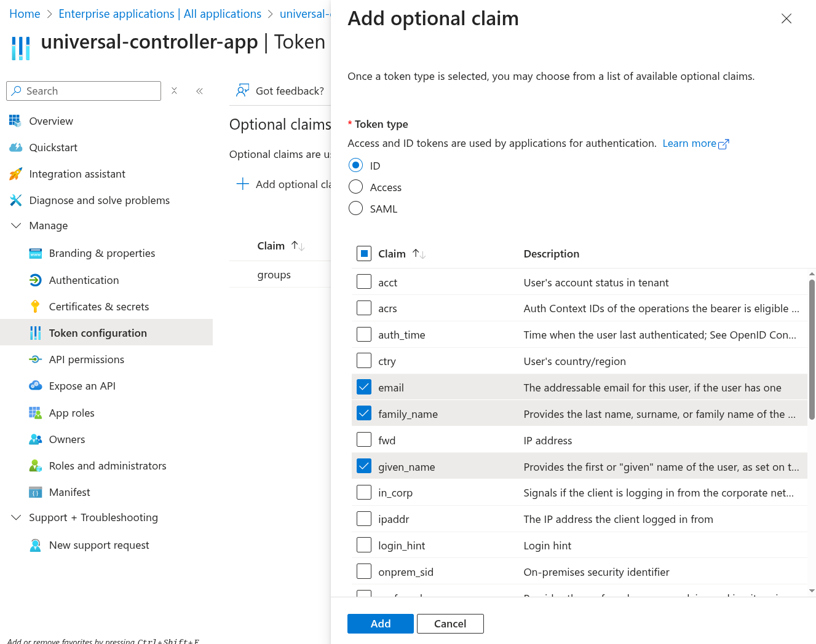
Task: Open Integration assistant rocket icon
Action: pyautogui.click(x=15, y=174)
